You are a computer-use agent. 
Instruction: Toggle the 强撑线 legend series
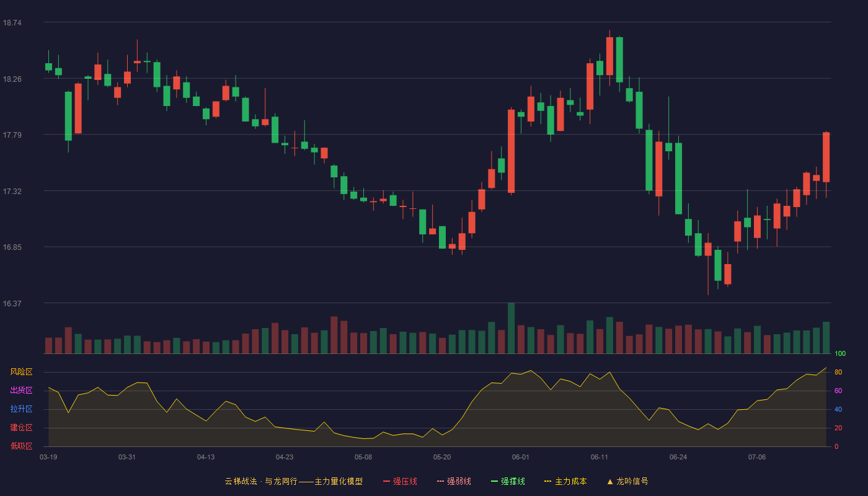coord(508,481)
